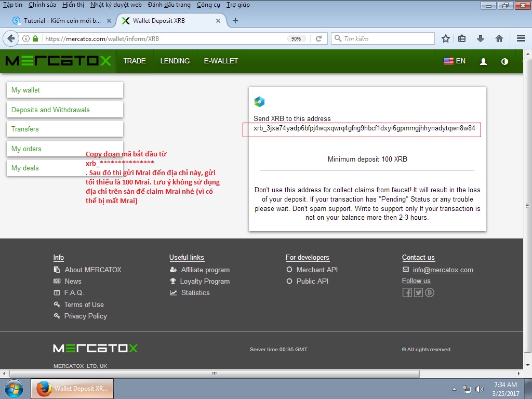The height and width of the screenshot is (399, 532).
Task: Open News footer link
Action: click(73, 281)
